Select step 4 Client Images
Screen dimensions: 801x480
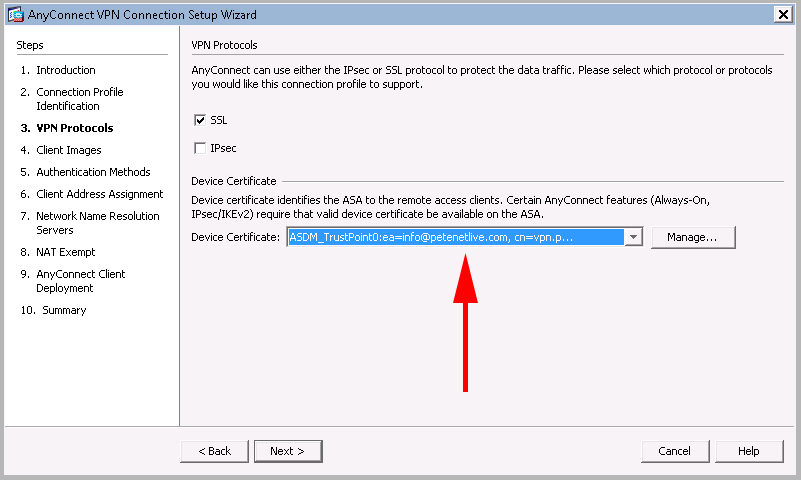pos(61,150)
